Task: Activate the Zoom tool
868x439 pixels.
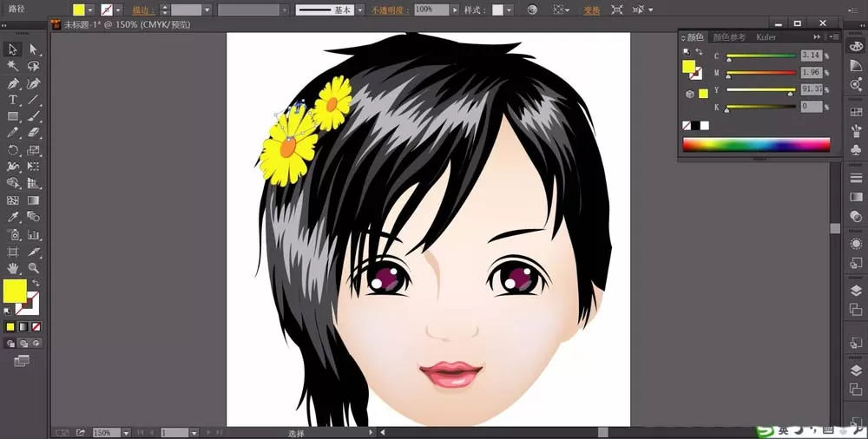Action: (33, 268)
